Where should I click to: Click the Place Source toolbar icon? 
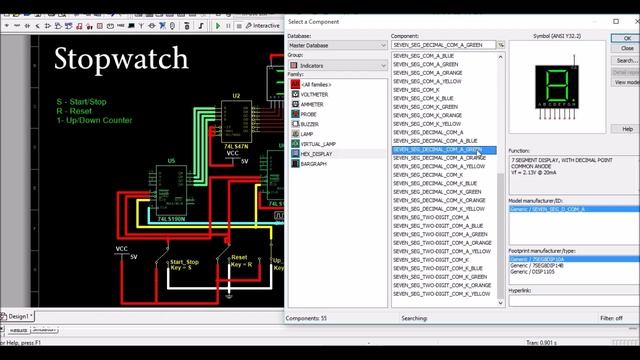(x=7, y=26)
